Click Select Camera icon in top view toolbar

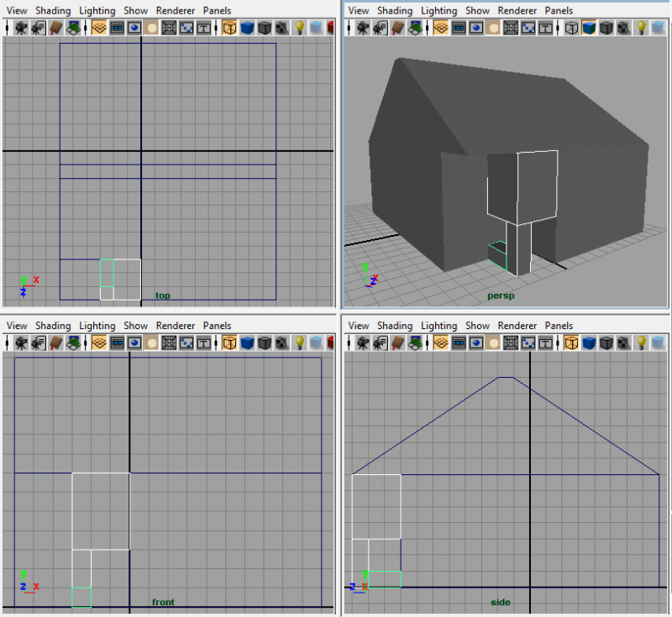click(18, 28)
